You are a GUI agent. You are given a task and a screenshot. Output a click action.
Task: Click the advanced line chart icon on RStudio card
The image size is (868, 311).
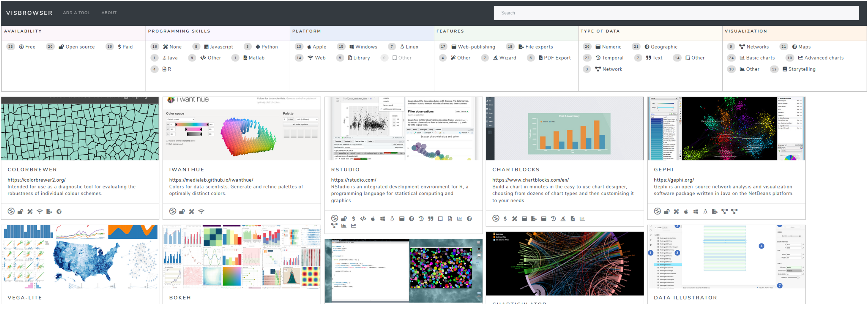point(354,226)
